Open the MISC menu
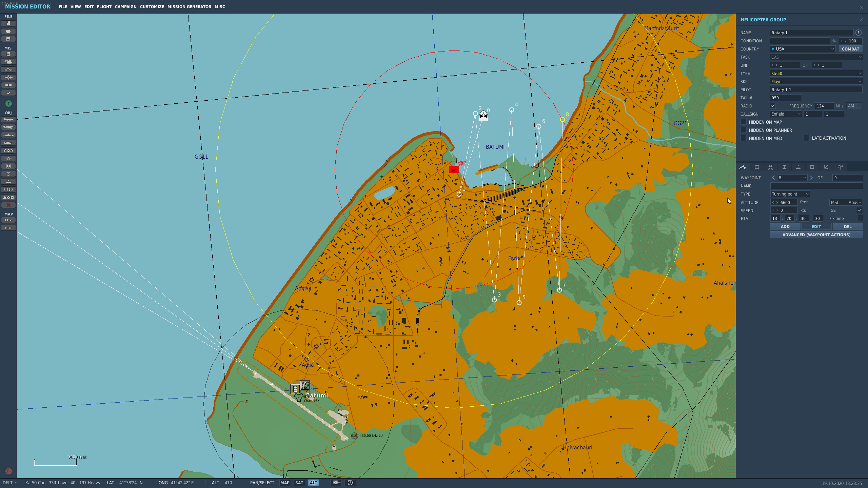Viewport: 868px width, 488px height. click(220, 6)
